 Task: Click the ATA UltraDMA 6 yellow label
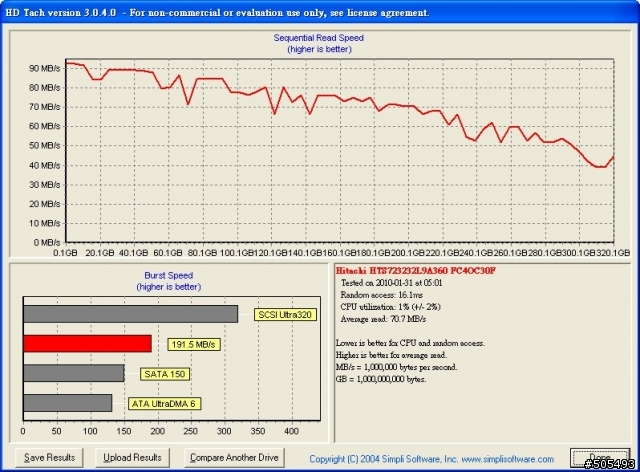pos(164,404)
